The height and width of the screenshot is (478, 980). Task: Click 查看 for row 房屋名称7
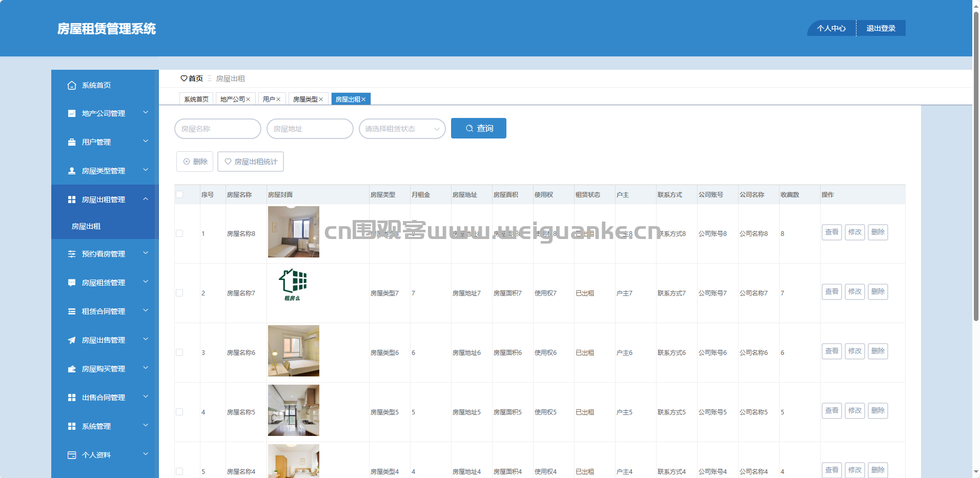click(832, 292)
